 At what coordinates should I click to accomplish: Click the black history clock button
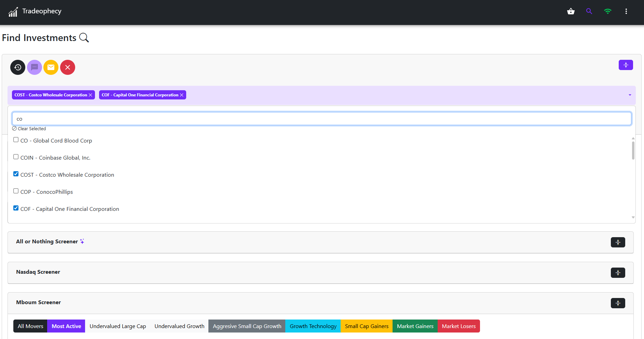18,67
